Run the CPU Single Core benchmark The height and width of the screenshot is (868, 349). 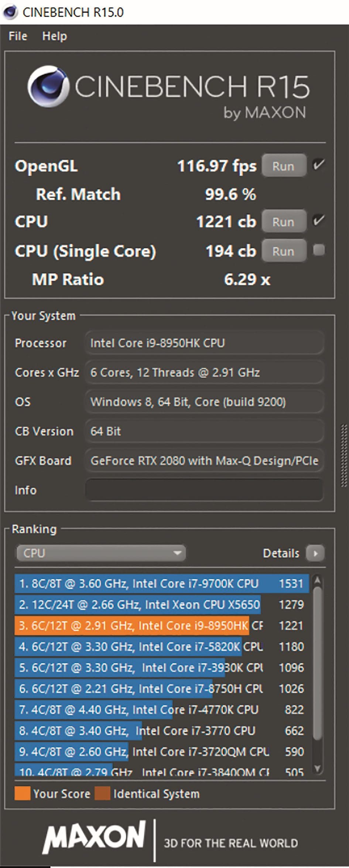pyautogui.click(x=284, y=251)
